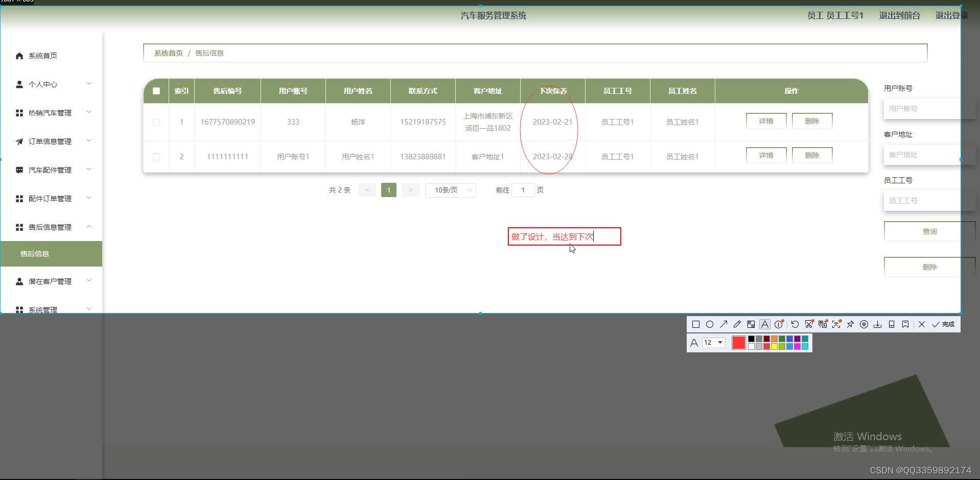Screen dimensions: 980x480
Task: Collapse the 售后信息管理 menu chevron
Action: click(x=89, y=227)
